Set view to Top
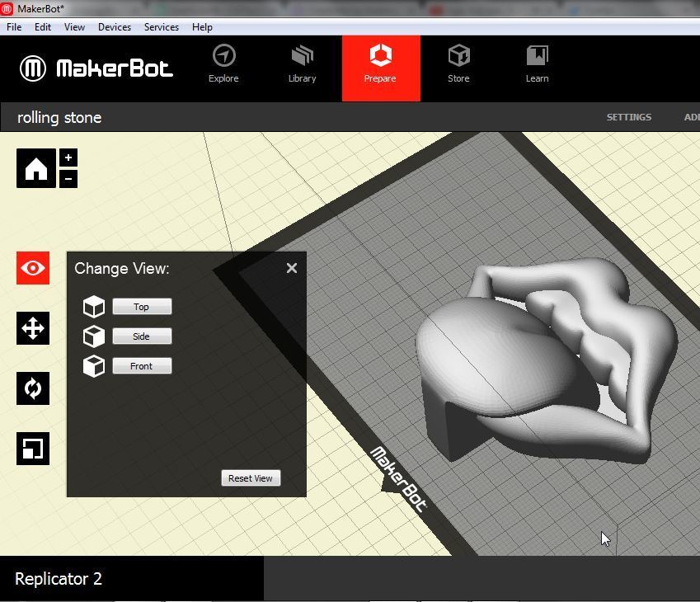The image size is (700, 602). (142, 307)
